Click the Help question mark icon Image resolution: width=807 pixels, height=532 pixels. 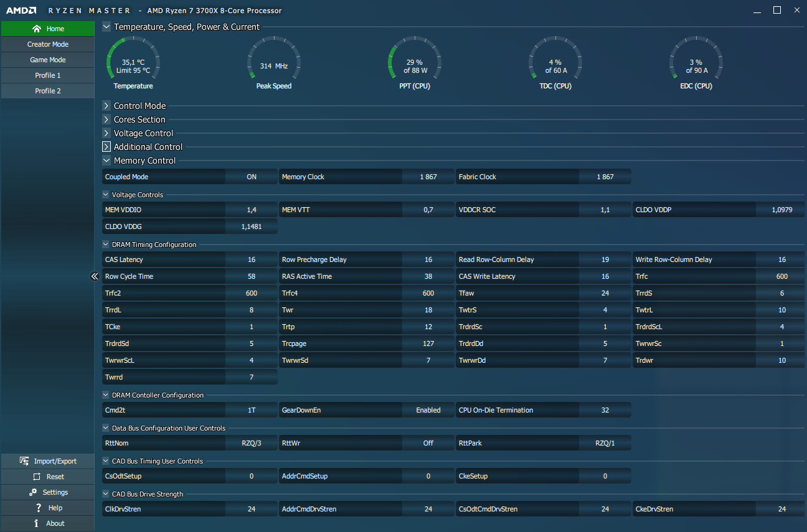click(x=39, y=508)
